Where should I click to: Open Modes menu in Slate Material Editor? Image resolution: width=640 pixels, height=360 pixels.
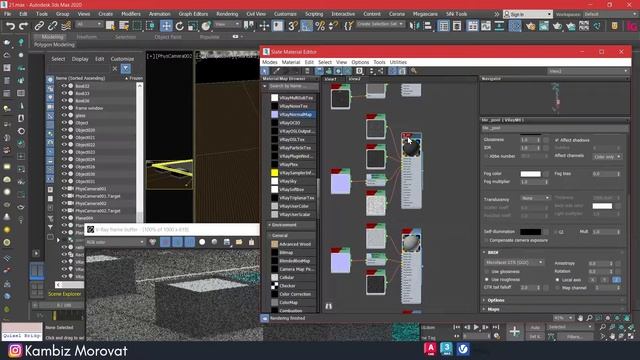pyautogui.click(x=269, y=62)
